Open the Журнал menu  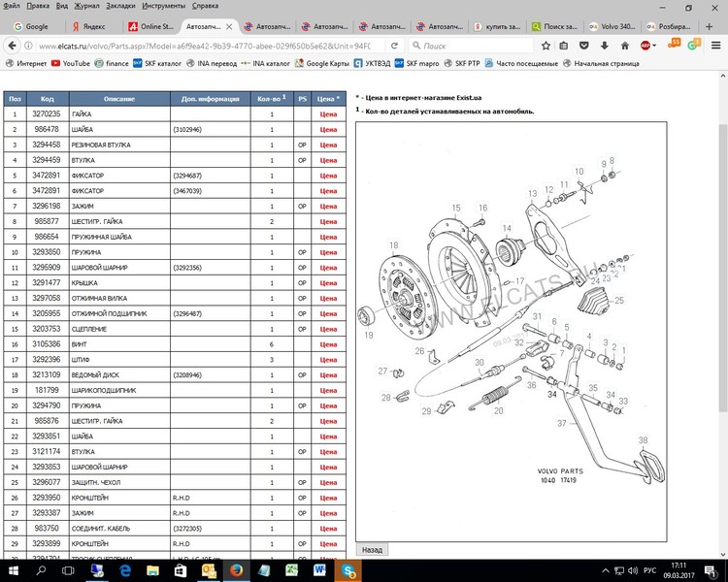tap(87, 6)
